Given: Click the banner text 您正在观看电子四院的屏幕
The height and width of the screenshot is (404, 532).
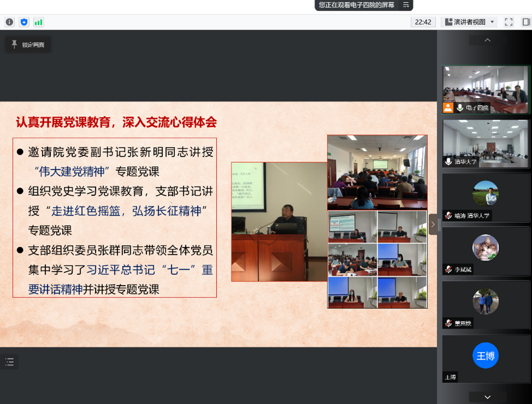Looking at the screenshot, I should [356, 5].
